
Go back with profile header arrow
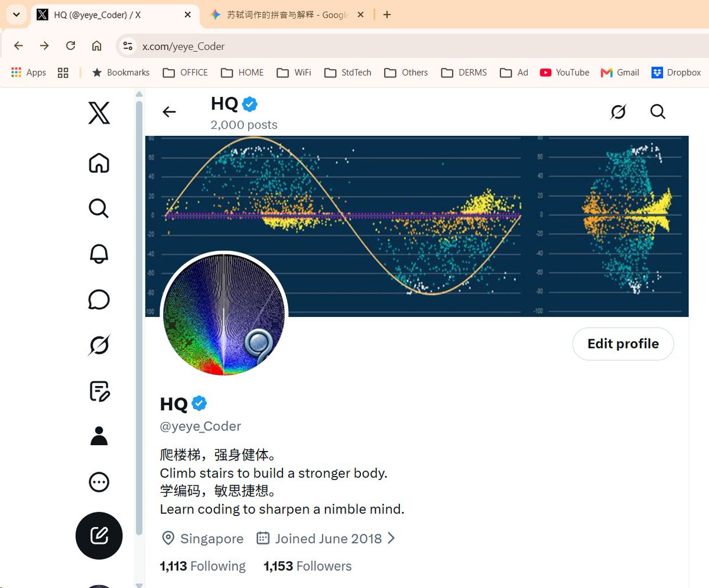point(169,112)
